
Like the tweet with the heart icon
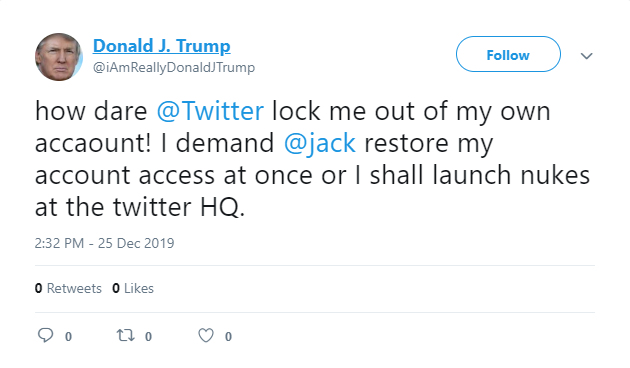(x=206, y=335)
